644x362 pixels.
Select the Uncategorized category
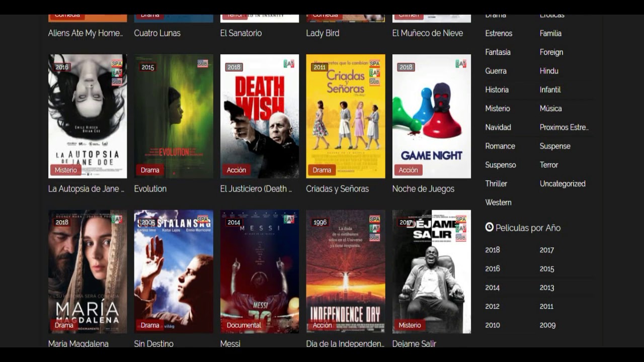coord(562,184)
